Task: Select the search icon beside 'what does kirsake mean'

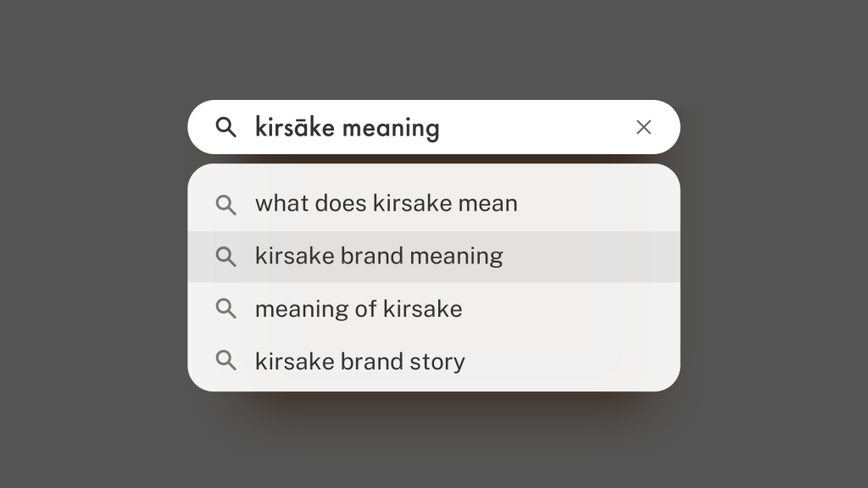Action: (226, 203)
